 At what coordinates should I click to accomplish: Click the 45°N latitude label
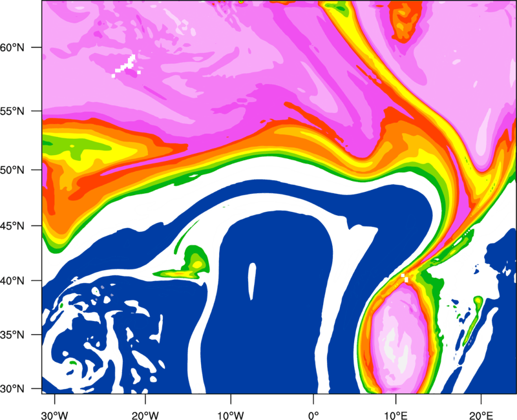[12, 226]
